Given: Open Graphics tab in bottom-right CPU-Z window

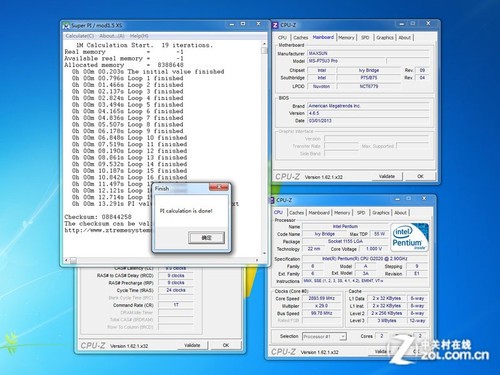Looking at the screenshot, I should pos(381,213).
